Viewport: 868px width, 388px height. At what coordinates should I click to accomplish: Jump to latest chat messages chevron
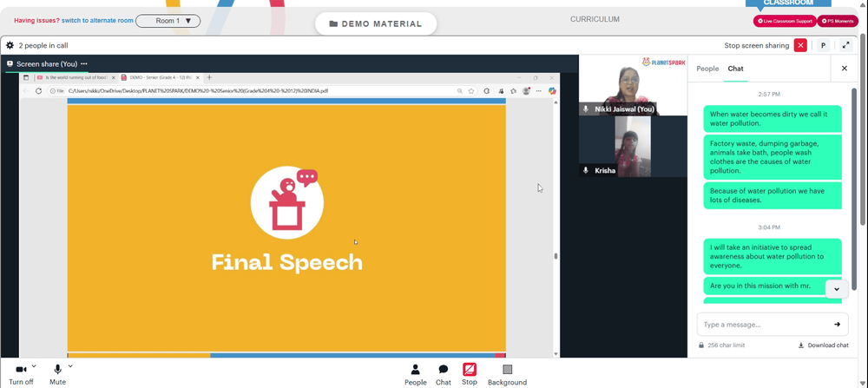(837, 289)
